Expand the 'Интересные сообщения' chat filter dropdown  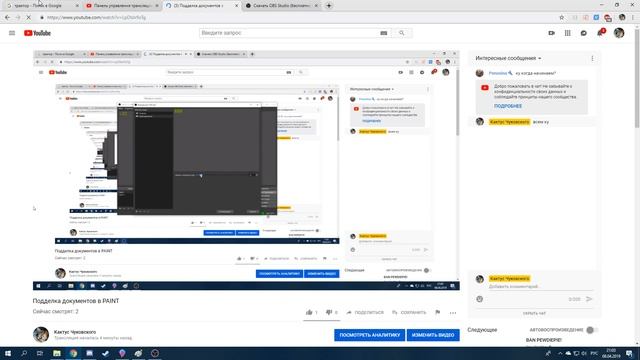(x=508, y=58)
